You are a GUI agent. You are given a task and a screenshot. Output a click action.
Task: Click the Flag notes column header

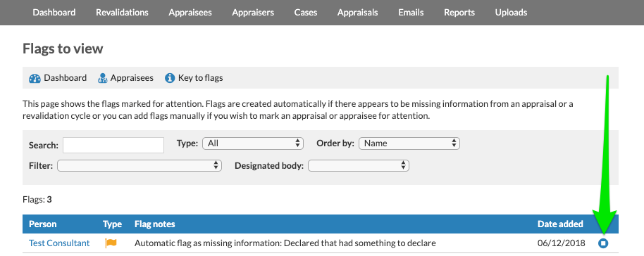[x=155, y=224]
